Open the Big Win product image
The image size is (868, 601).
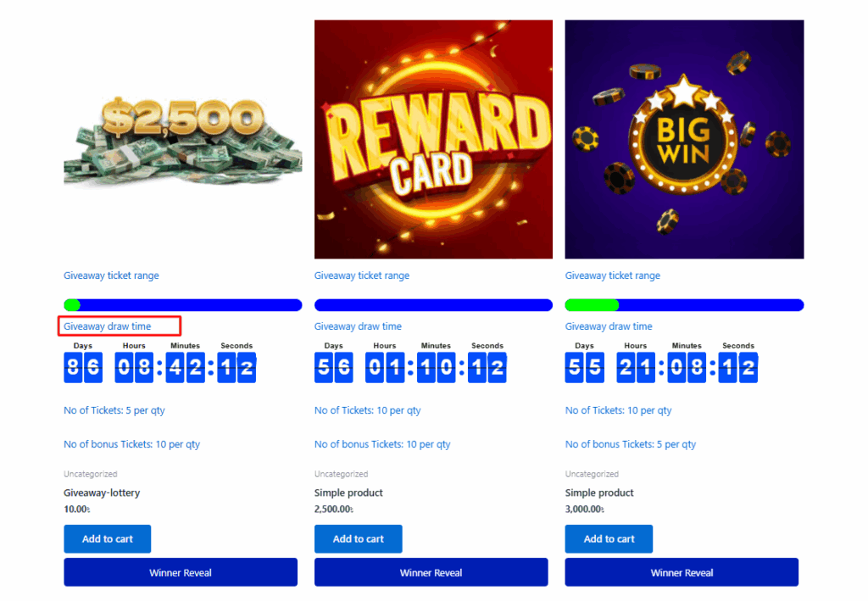(x=684, y=140)
